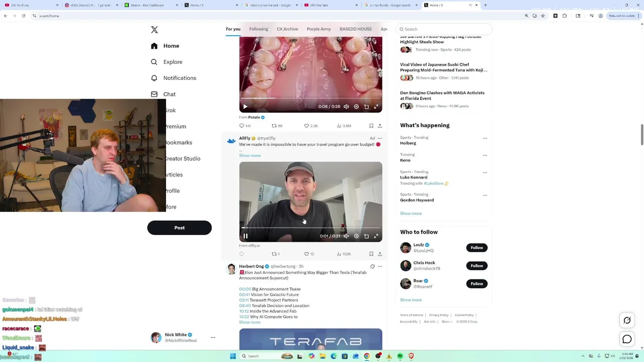Open picture-in-picture on the Potato video

click(x=366, y=107)
